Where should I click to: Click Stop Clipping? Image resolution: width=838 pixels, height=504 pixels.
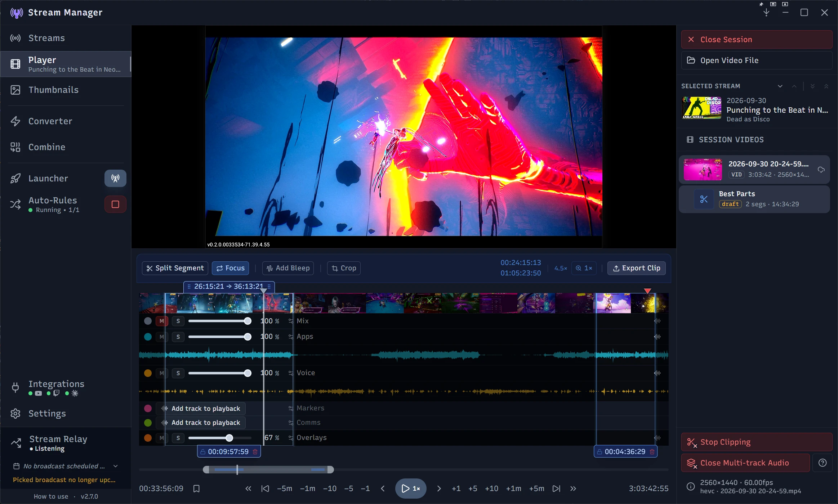coord(757,442)
